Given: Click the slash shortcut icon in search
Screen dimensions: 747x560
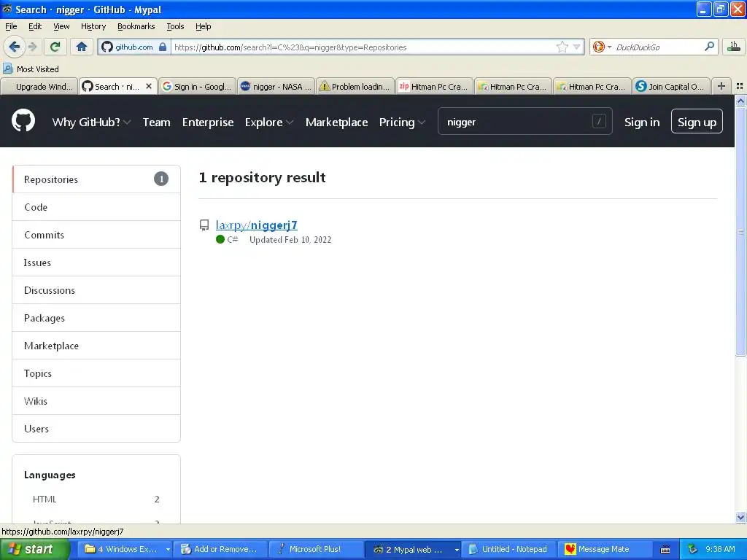Looking at the screenshot, I should point(599,122).
